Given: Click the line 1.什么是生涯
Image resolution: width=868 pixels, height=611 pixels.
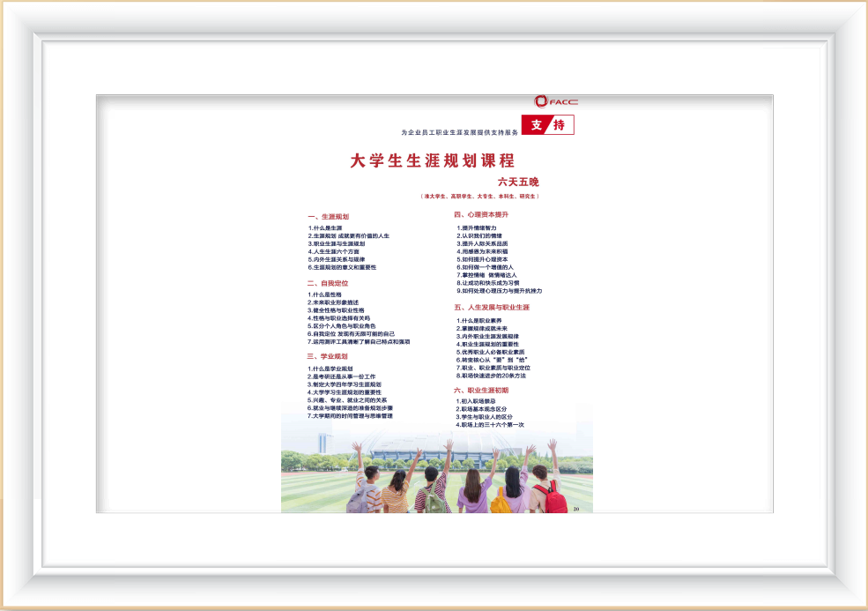Looking at the screenshot, I should pos(325,228).
